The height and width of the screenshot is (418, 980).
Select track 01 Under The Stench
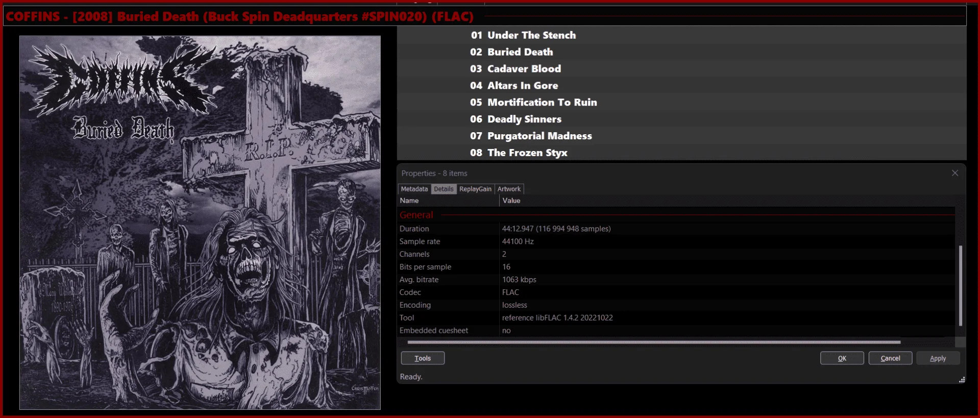681,35
